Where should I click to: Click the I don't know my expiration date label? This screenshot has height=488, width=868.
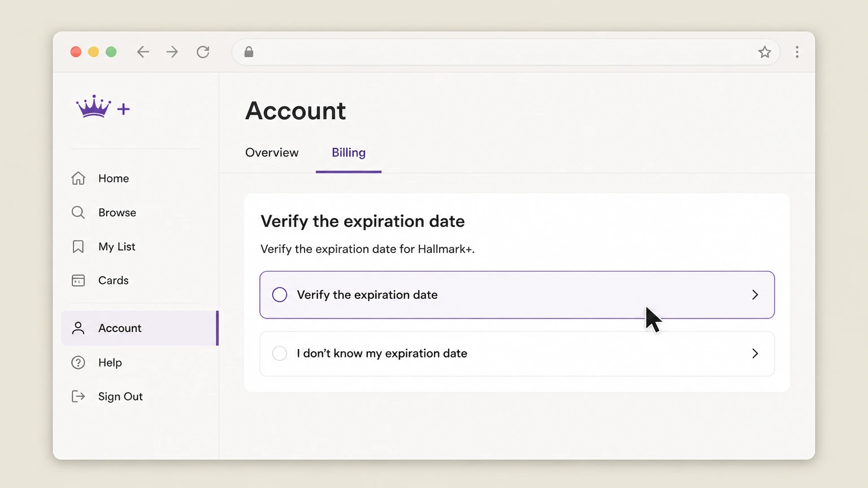382,354
